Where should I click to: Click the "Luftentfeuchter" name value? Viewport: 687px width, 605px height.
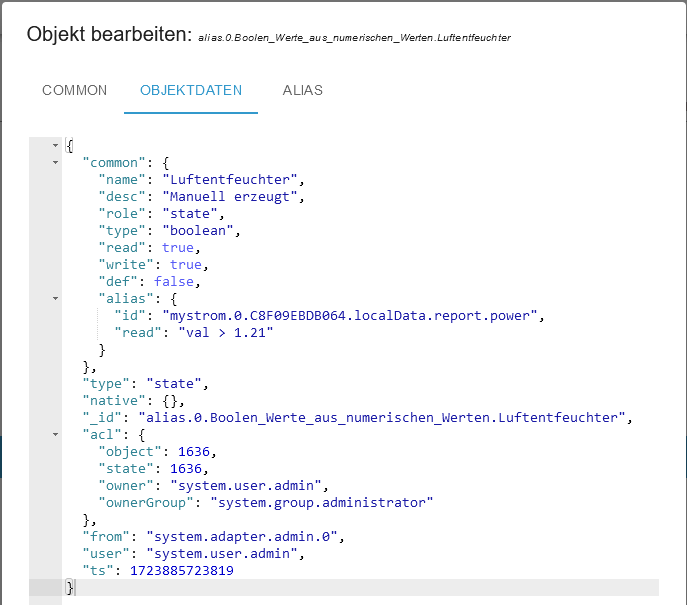(x=232, y=179)
